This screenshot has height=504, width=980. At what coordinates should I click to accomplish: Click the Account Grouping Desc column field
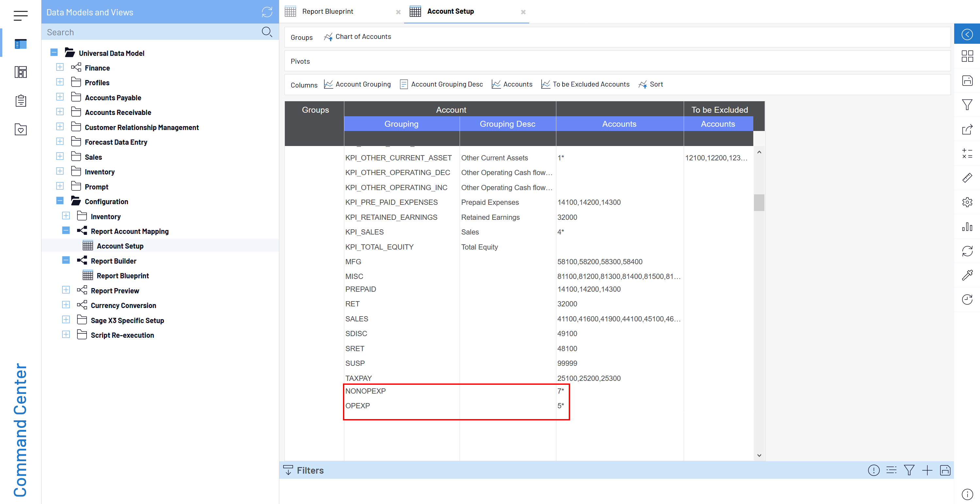tap(446, 84)
